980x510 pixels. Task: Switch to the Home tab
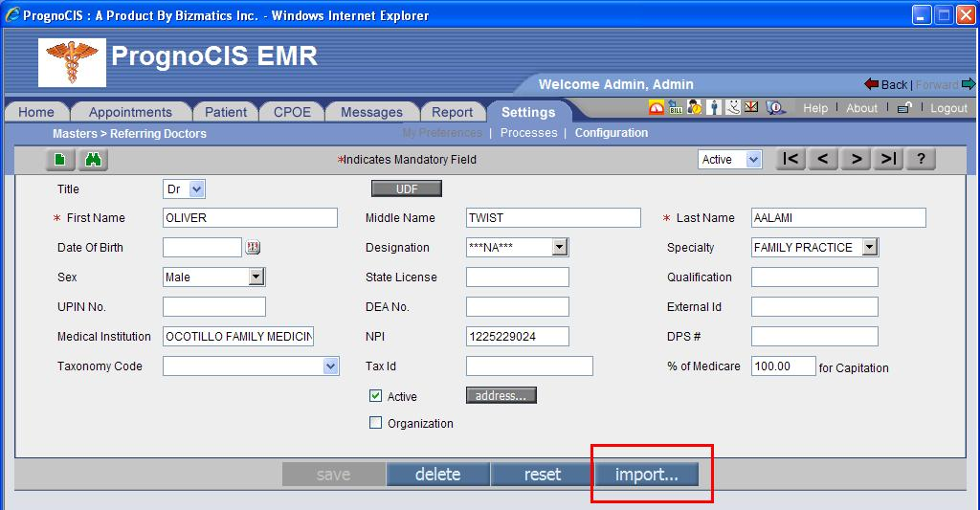[x=36, y=112]
